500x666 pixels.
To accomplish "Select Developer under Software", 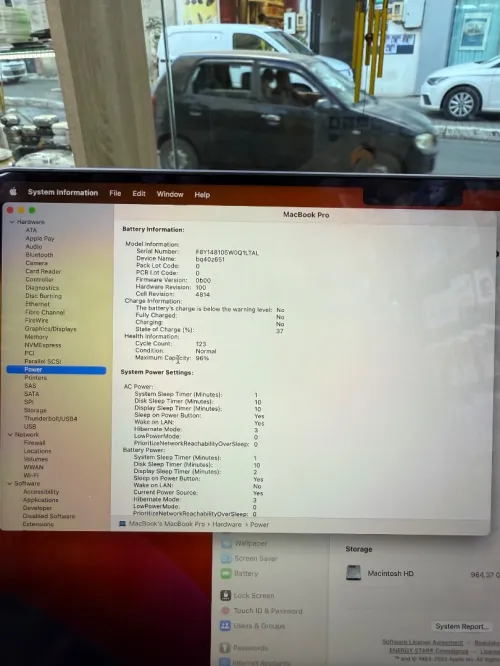I will click(x=37, y=508).
